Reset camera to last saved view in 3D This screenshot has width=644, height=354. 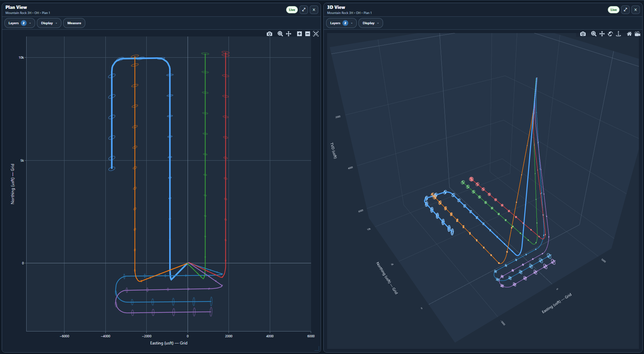pos(638,34)
